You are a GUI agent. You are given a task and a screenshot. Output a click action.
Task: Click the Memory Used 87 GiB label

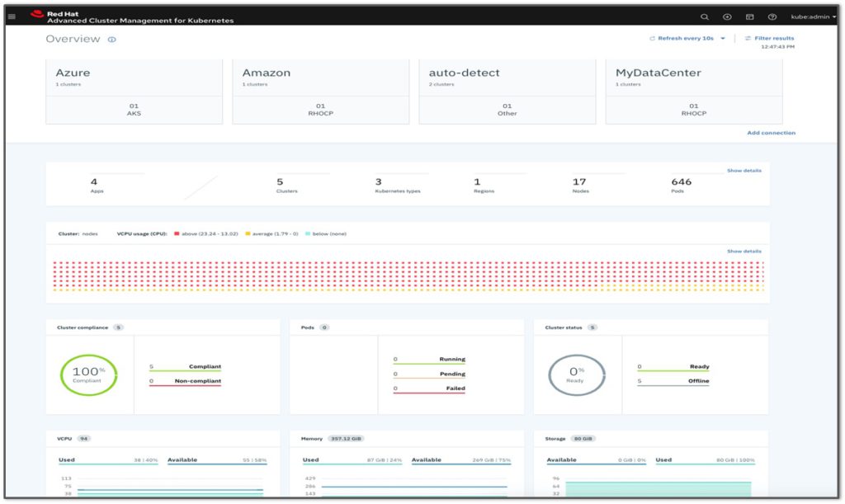[x=352, y=460]
